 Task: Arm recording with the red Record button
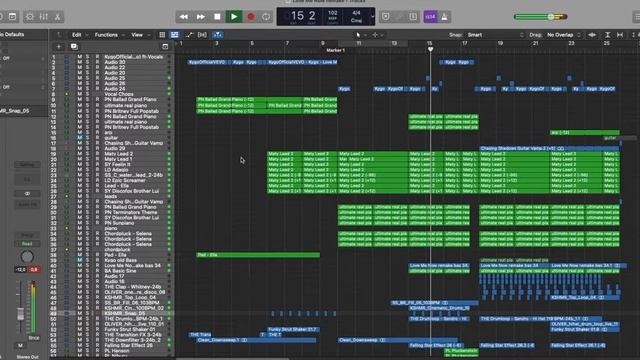point(251,17)
